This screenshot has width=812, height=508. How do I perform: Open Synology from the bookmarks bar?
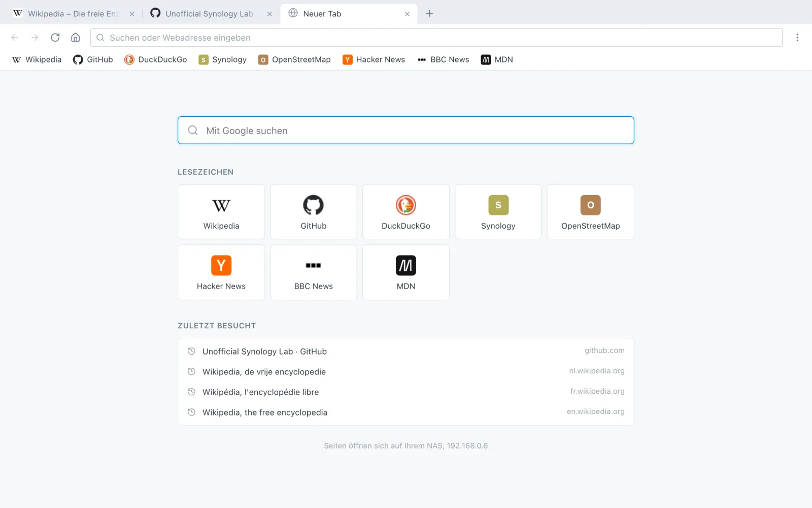pyautogui.click(x=223, y=59)
